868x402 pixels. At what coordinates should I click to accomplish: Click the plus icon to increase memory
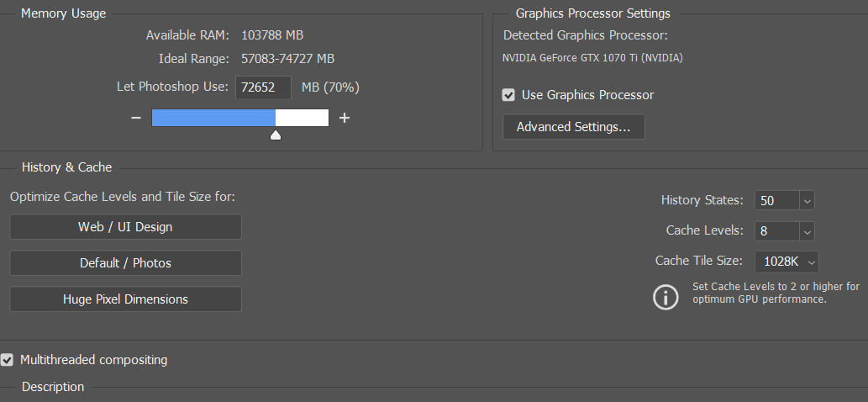click(x=344, y=118)
